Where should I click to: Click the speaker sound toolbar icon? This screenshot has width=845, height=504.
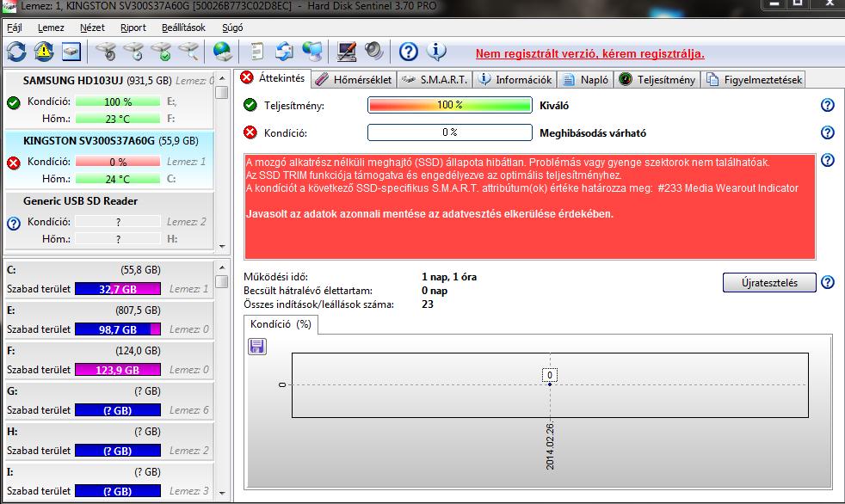pos(373,52)
